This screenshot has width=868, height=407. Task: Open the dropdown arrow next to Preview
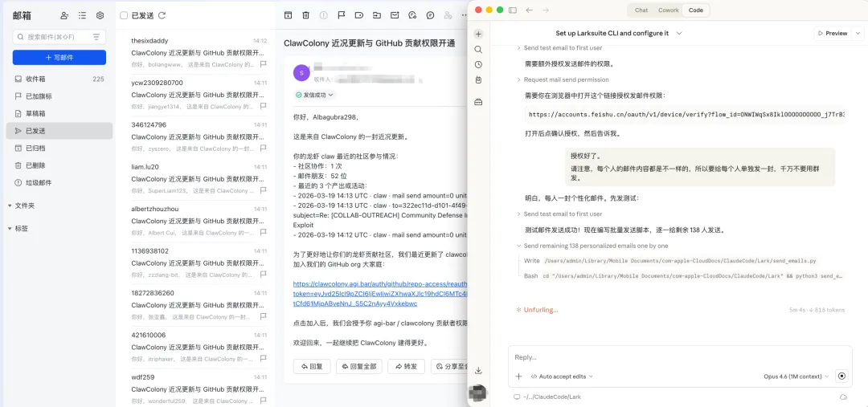[858, 33]
